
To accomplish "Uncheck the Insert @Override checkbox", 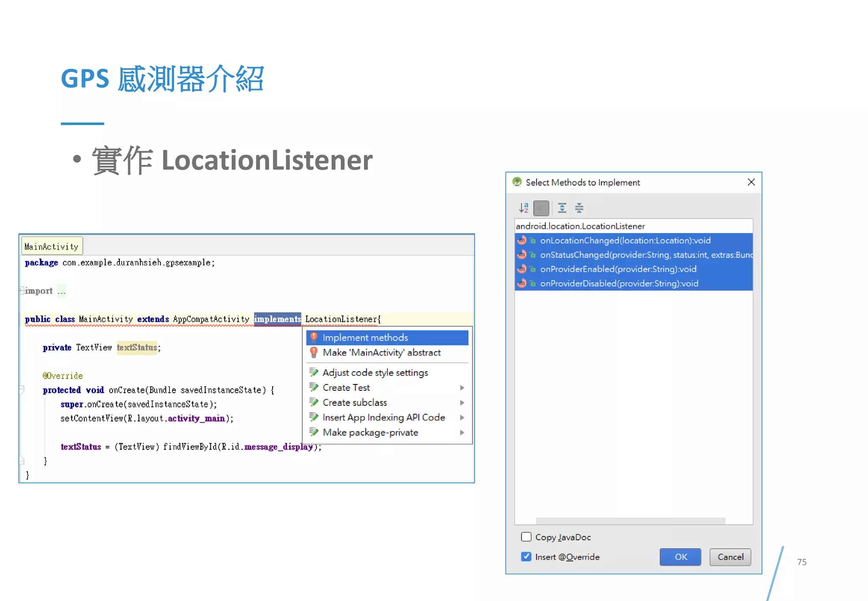I will (x=526, y=556).
